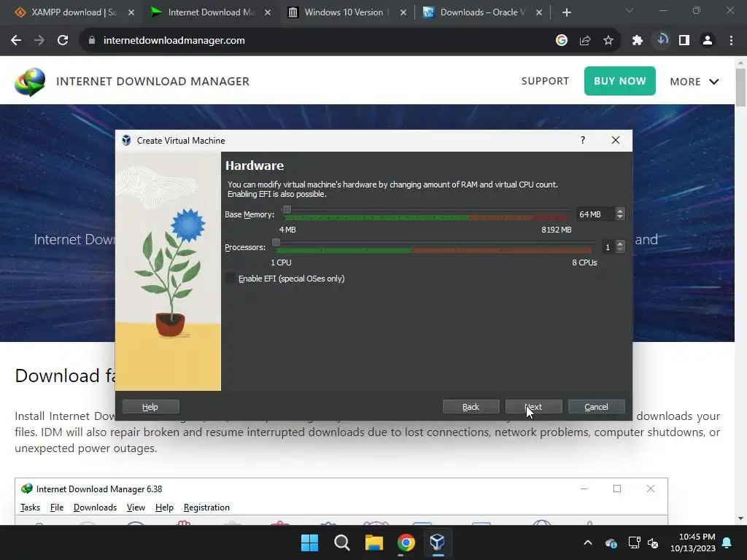This screenshot has height=560, width=747.
Task: Open the Chrome downloads icon
Action: [x=662, y=40]
